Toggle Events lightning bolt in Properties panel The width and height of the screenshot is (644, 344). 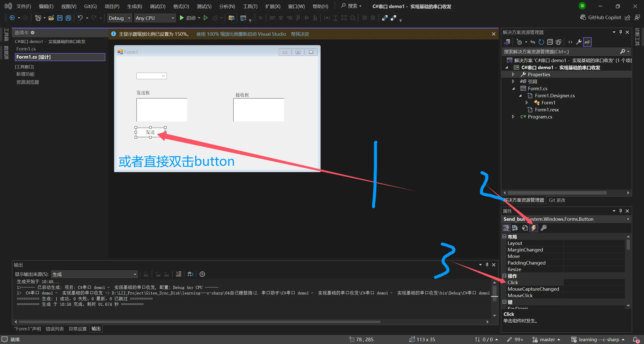click(x=534, y=228)
